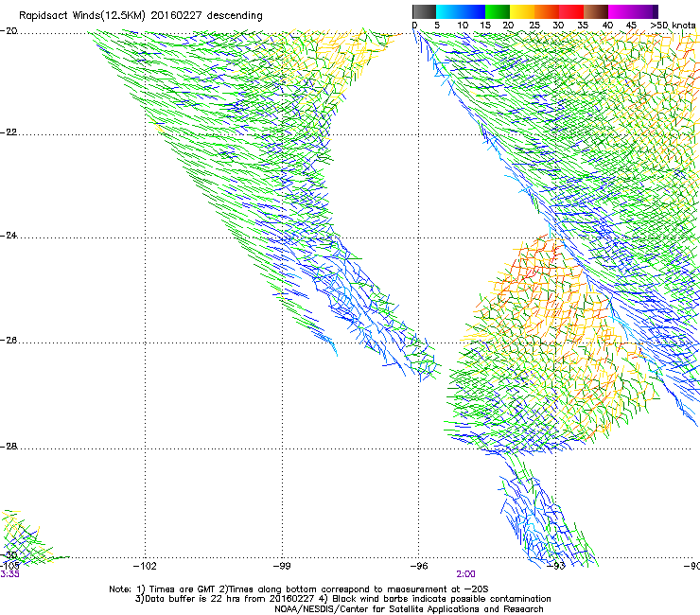Click the blue 10-15 knots legend segment
700x615 pixels.
click(473, 11)
